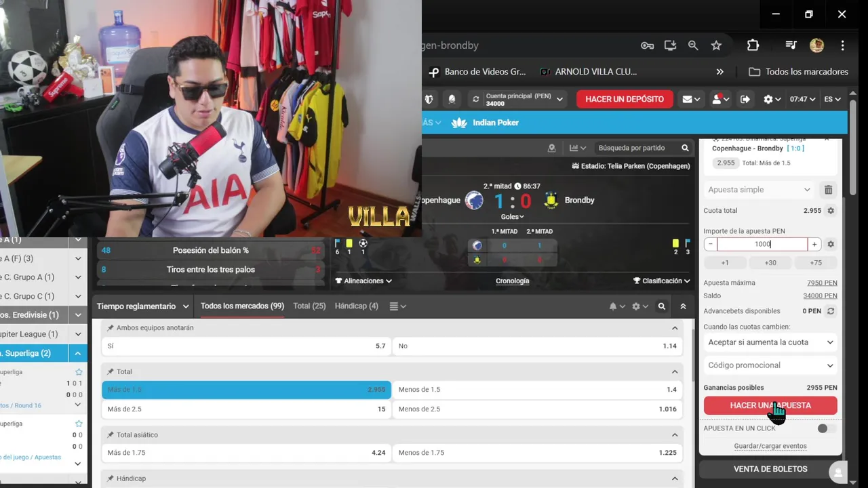Favorite the first Superliga match star
The image size is (868, 488).
[x=79, y=372]
